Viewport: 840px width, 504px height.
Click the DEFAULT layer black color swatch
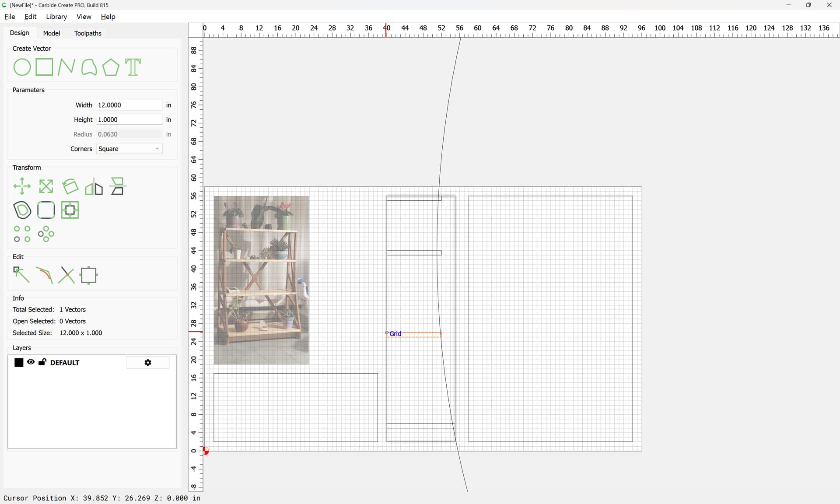point(19,363)
